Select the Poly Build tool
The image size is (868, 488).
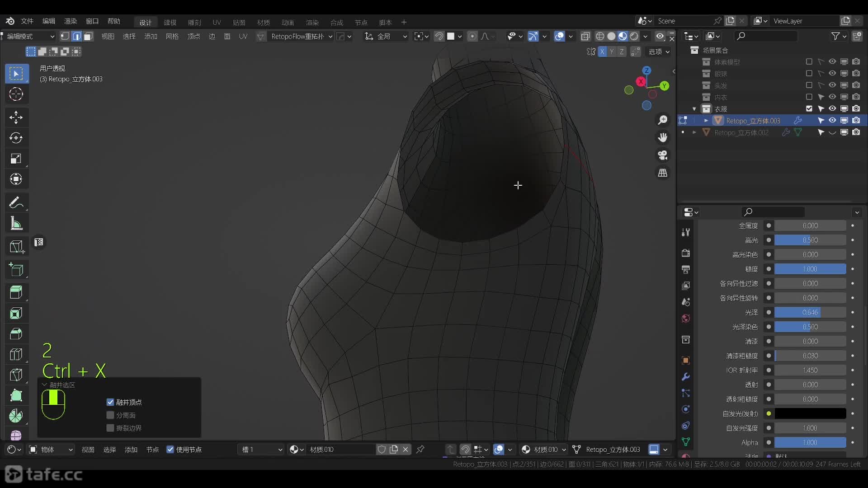[16, 395]
